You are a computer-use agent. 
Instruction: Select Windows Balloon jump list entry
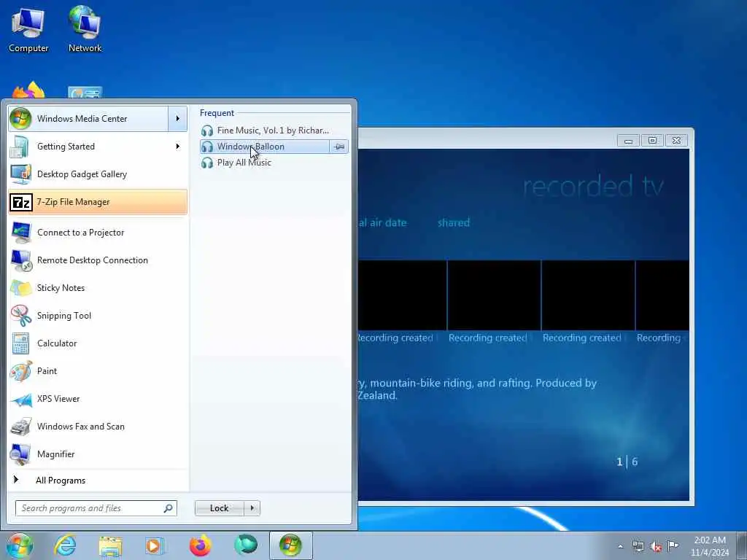pos(264,147)
